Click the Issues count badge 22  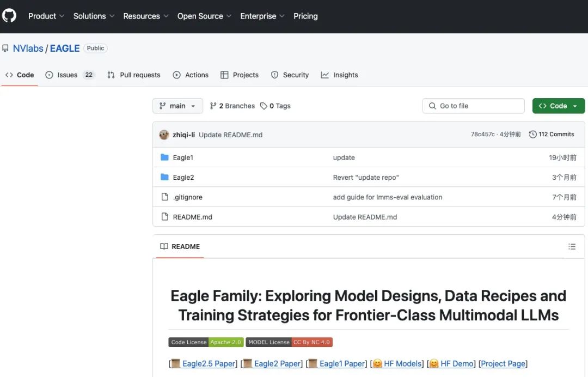(89, 75)
